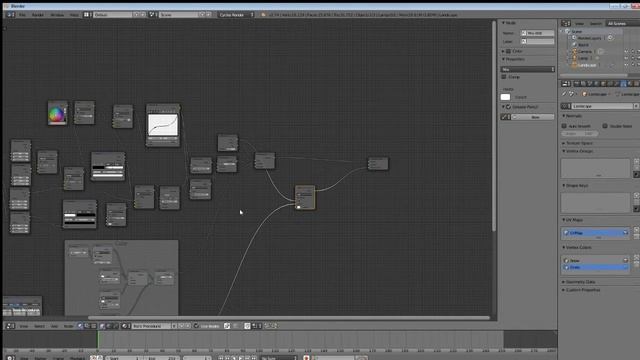Open Render properties tab icon
The height and width of the screenshot is (360, 640).
(x=577, y=84)
